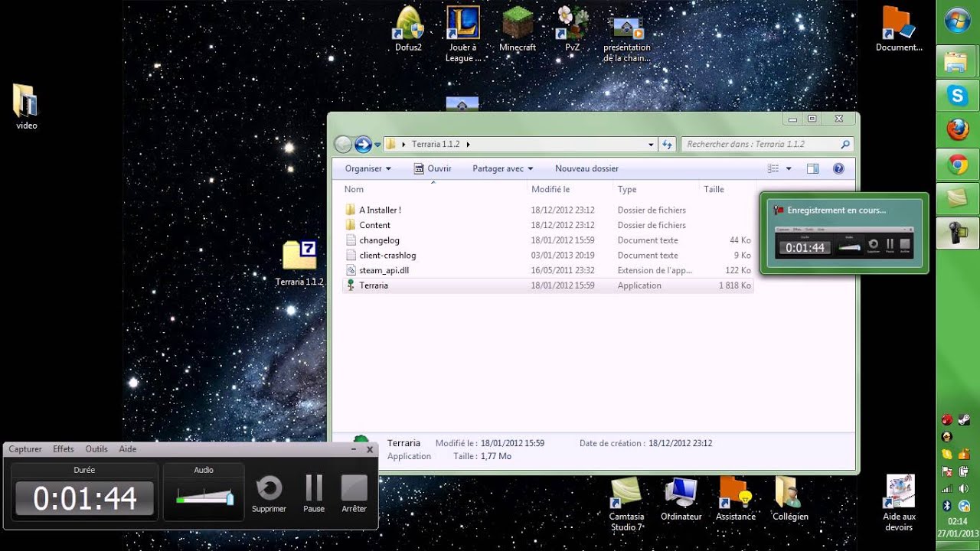
Task: Expand the address bar history dropdown
Action: click(651, 144)
